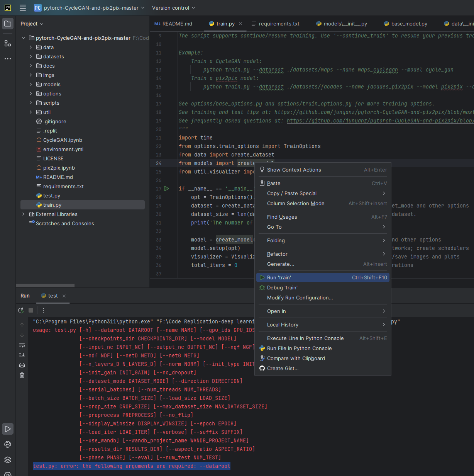Select Show Context Actions menu entry

323,170
